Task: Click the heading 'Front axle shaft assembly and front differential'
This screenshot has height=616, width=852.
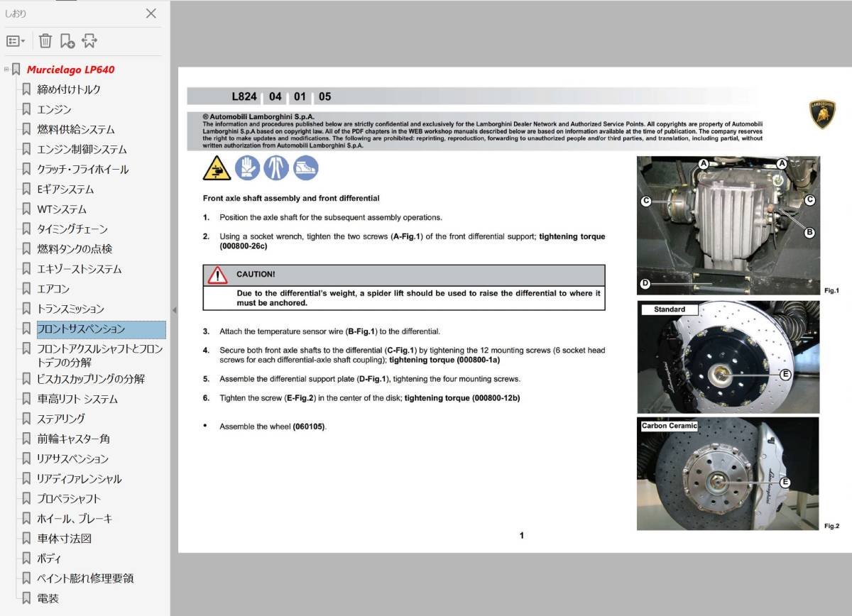Action: pos(291,198)
